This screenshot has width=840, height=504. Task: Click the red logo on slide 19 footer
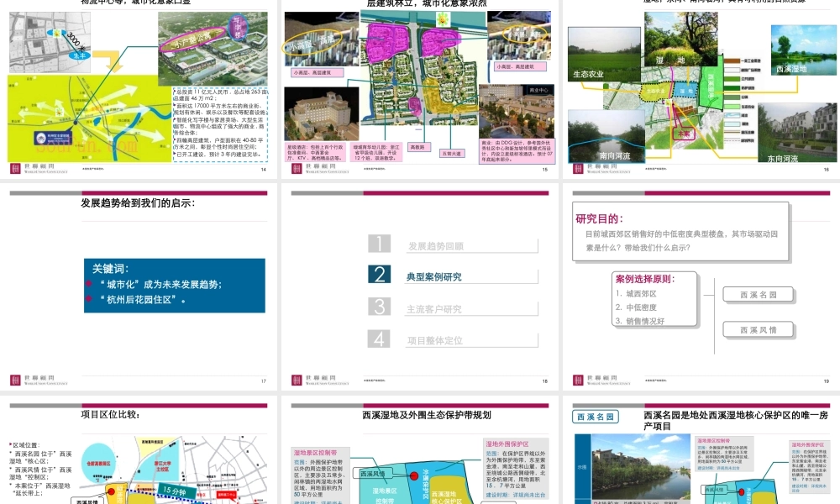point(578,381)
